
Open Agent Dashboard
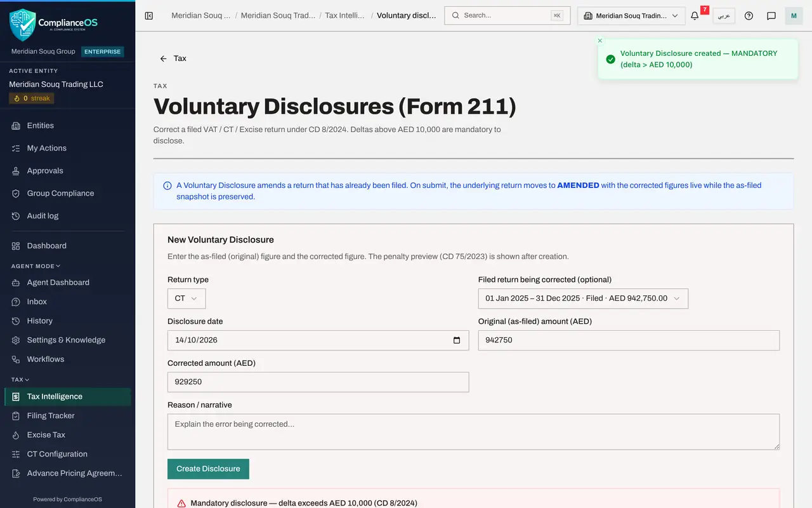tap(67, 283)
